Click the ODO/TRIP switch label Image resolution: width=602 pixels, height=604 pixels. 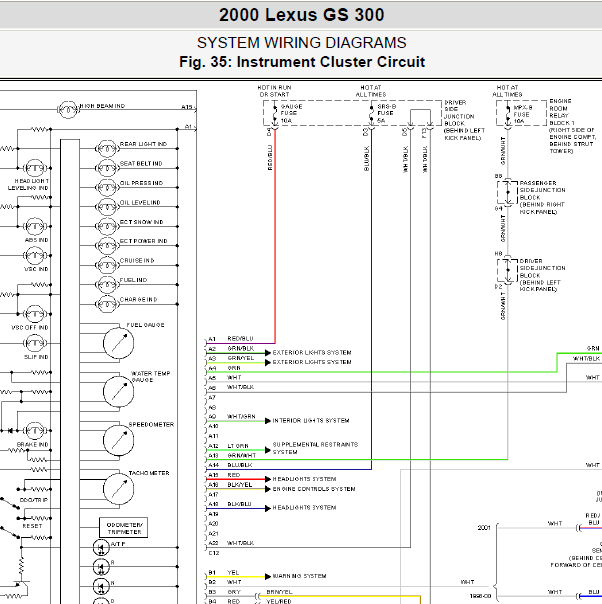click(34, 500)
